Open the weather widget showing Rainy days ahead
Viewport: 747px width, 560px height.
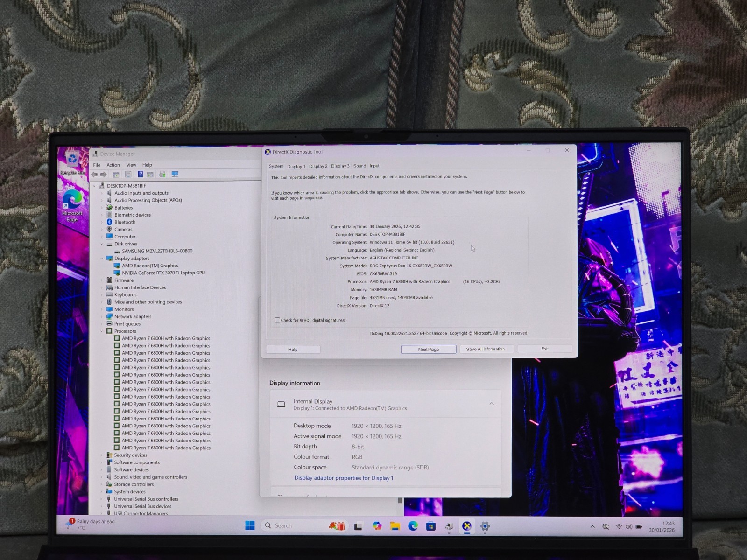(x=91, y=525)
